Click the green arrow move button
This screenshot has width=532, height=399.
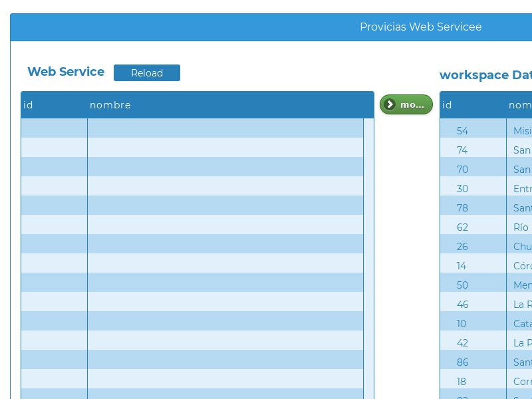tap(406, 104)
